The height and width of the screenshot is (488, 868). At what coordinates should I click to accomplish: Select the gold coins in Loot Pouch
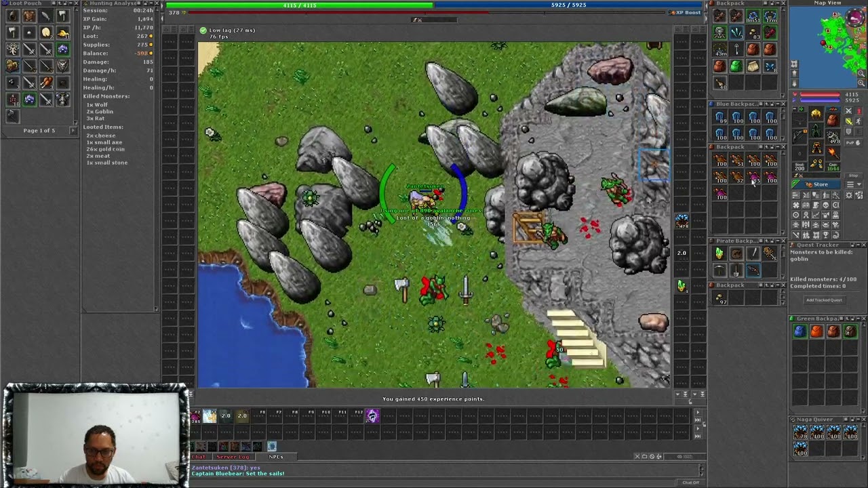point(63,33)
